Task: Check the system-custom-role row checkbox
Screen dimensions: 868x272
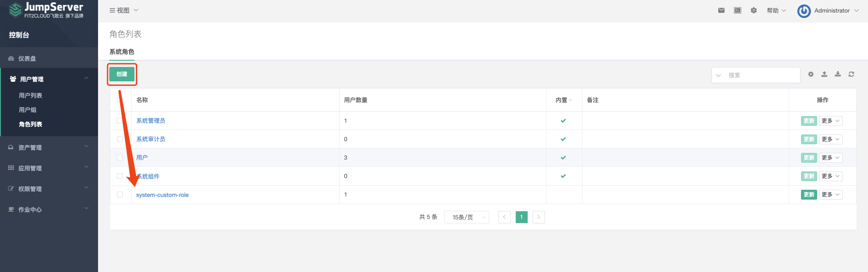Action: [x=120, y=195]
